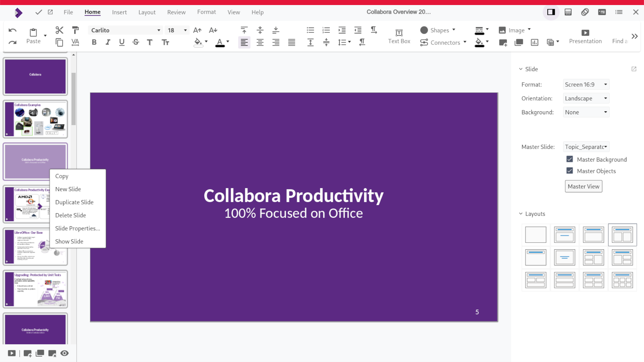Toggle the sidebar panel button
The image size is (644, 362).
(551, 12)
